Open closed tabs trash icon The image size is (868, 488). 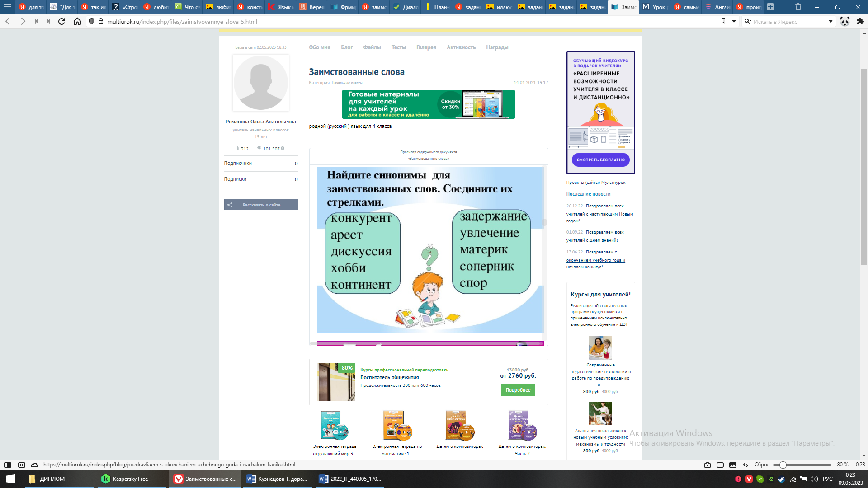798,7
